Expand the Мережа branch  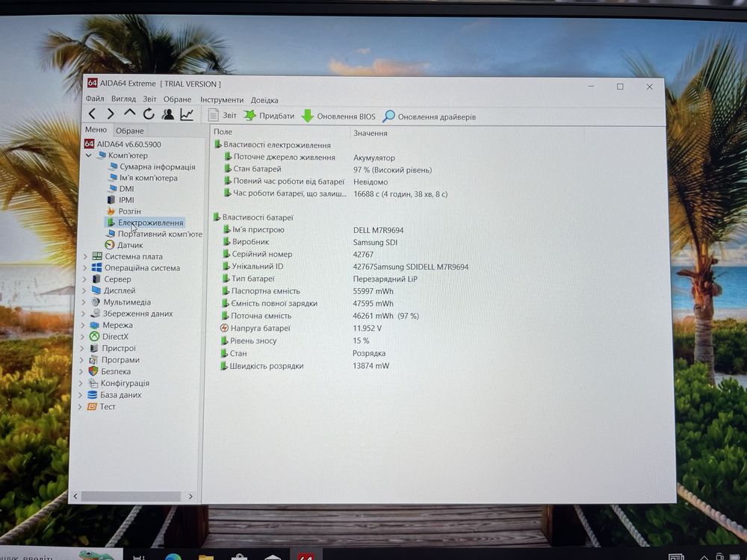coord(82,325)
